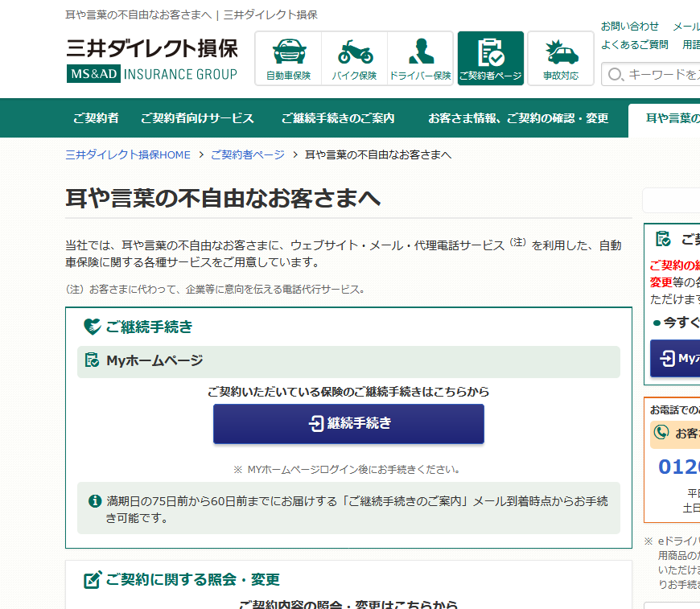This screenshot has width=700, height=609.
Task: Click the heart icon beside ご継続手続き
Action: (x=93, y=327)
